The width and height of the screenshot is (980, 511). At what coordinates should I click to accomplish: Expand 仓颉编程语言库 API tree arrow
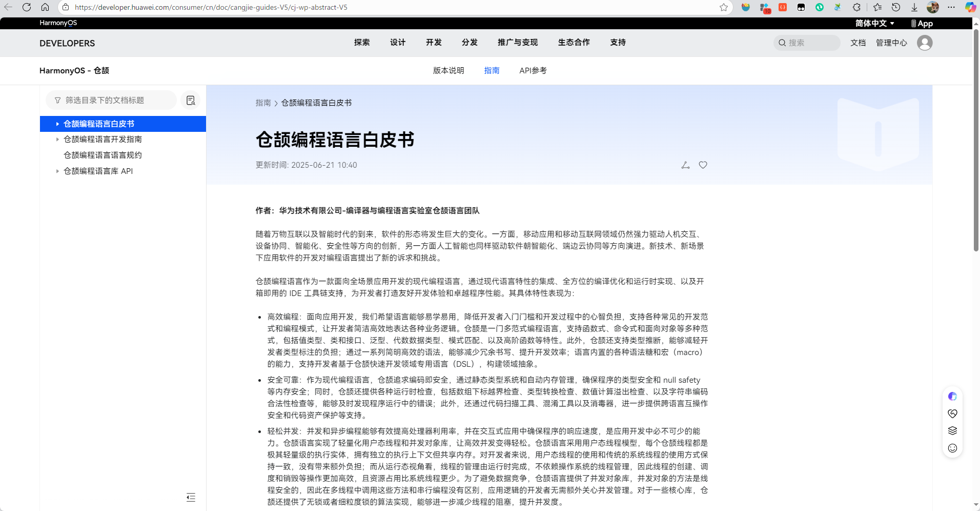pos(57,171)
